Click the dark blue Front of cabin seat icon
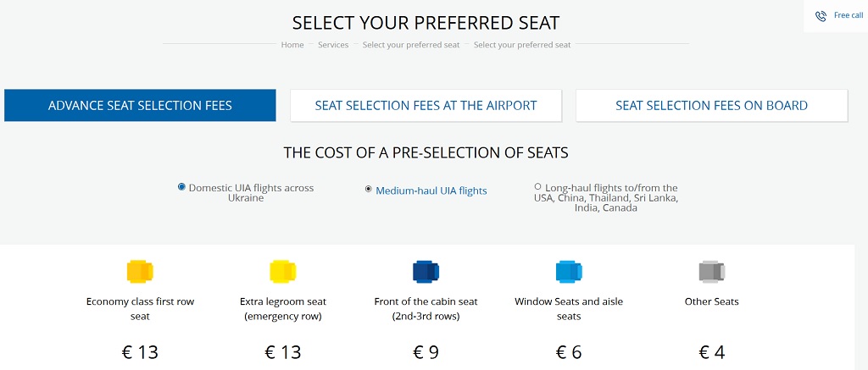The image size is (868, 370). click(426, 272)
